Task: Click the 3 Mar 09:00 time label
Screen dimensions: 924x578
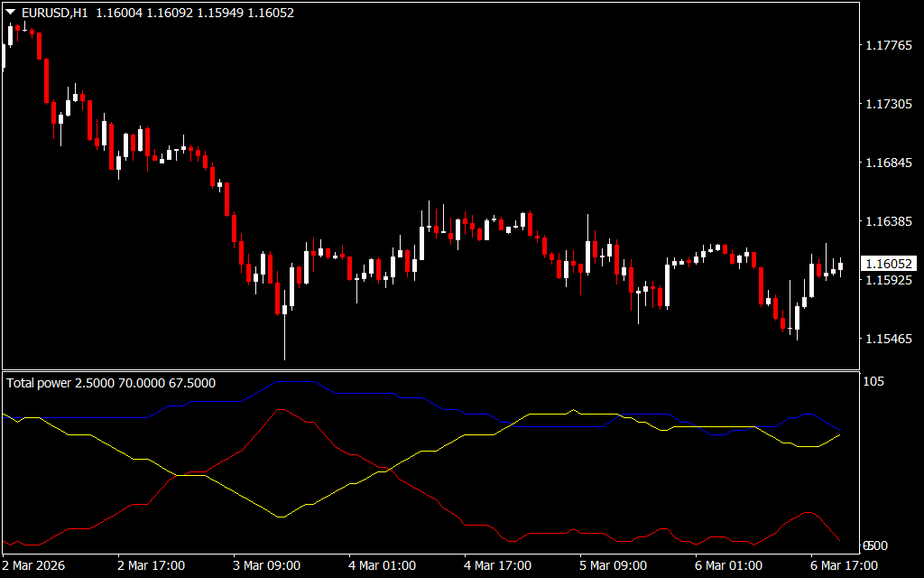Action: 267,565
